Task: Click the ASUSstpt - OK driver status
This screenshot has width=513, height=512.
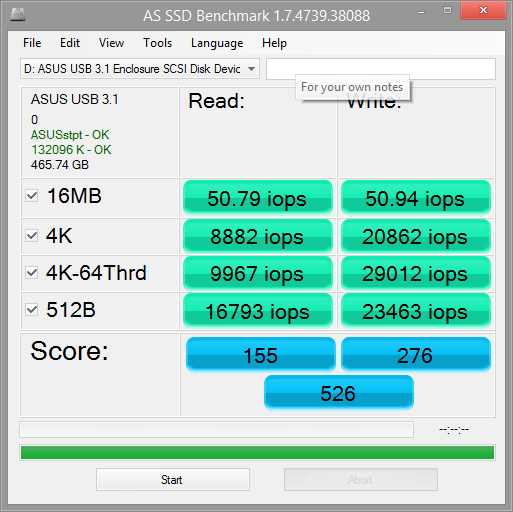Action: point(70,135)
